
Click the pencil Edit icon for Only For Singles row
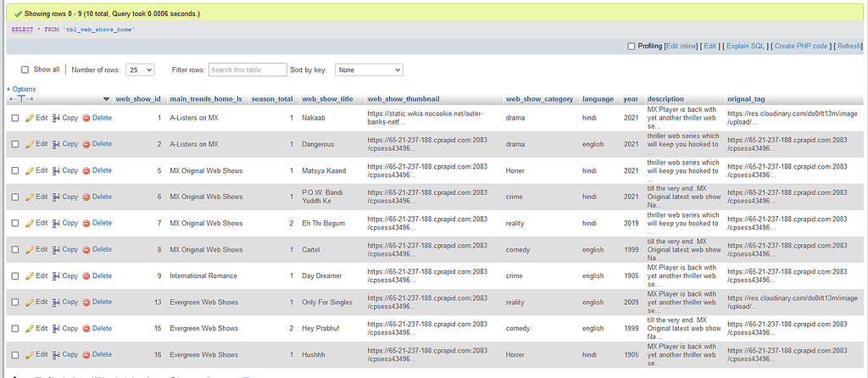[30, 303]
